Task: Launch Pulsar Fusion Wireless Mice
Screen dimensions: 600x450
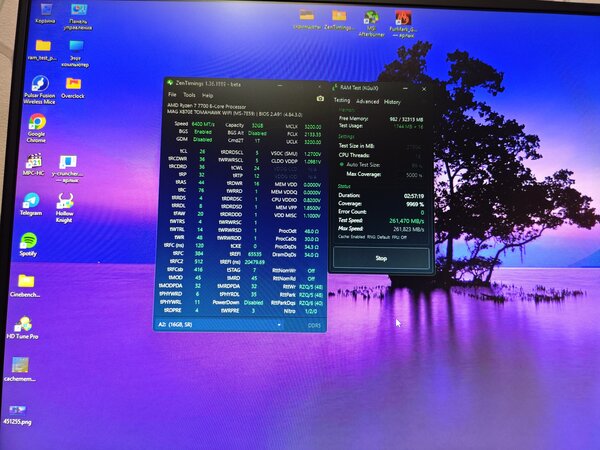Action: (x=39, y=90)
